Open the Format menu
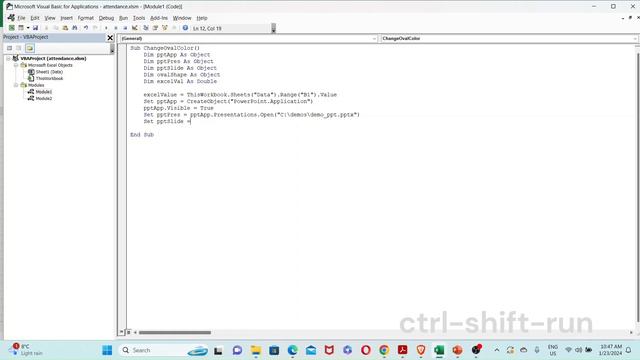Viewport: 640px width, 360px height. (x=86, y=18)
